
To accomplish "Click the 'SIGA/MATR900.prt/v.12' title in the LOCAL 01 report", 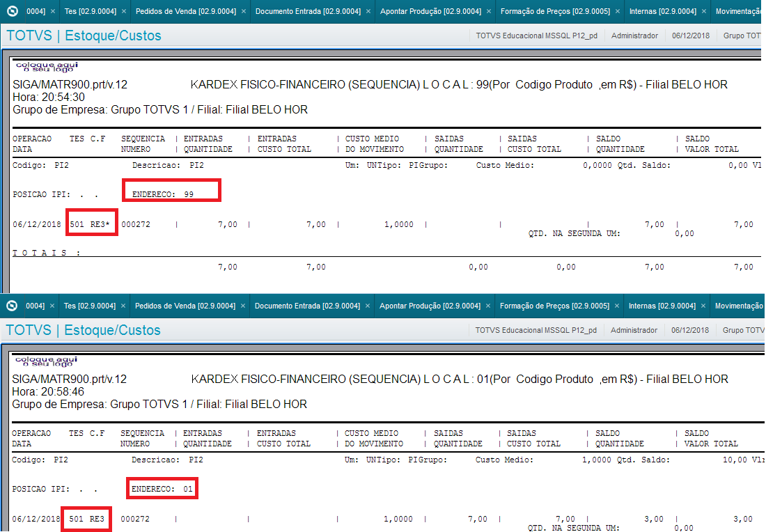I will point(70,379).
